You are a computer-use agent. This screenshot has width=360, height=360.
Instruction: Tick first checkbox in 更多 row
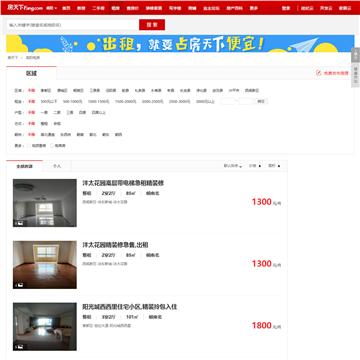tap(29, 146)
